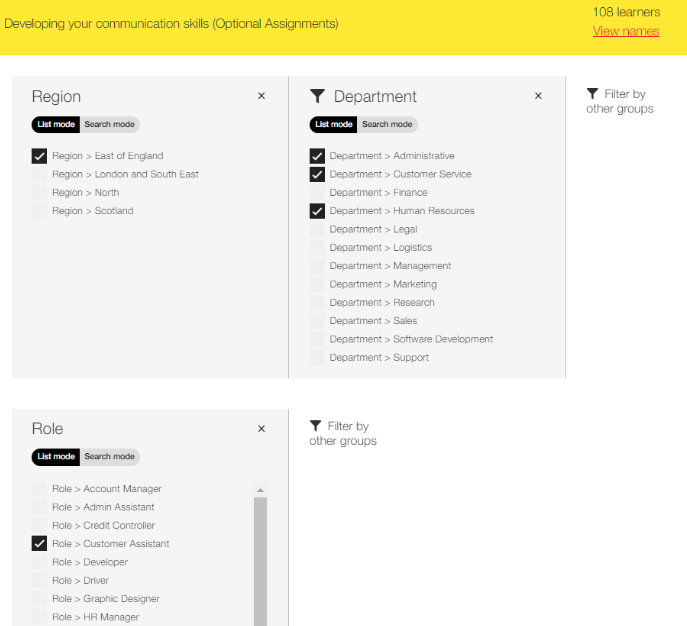This screenshot has width=687, height=626.
Task: Close the Role filter panel
Action: coord(261,429)
